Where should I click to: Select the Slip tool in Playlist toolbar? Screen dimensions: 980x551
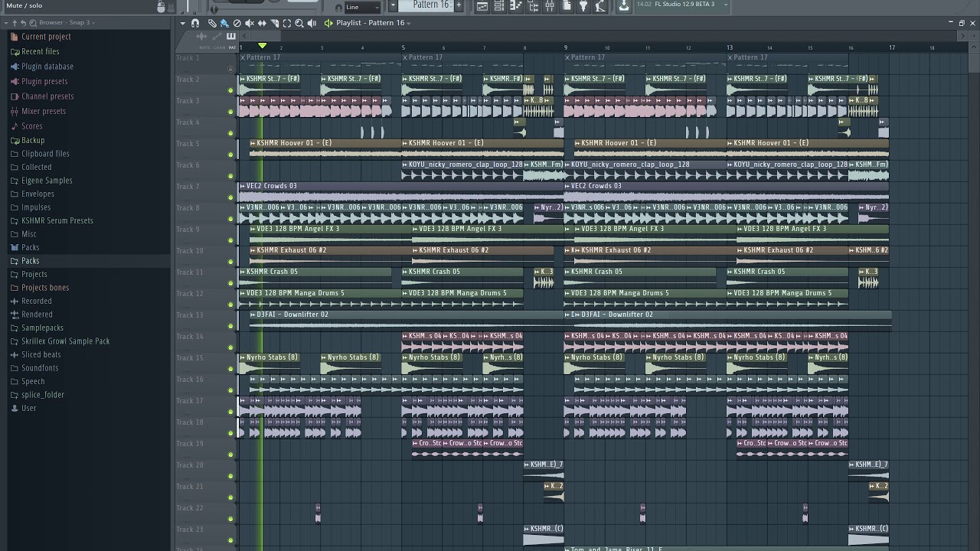point(262,23)
